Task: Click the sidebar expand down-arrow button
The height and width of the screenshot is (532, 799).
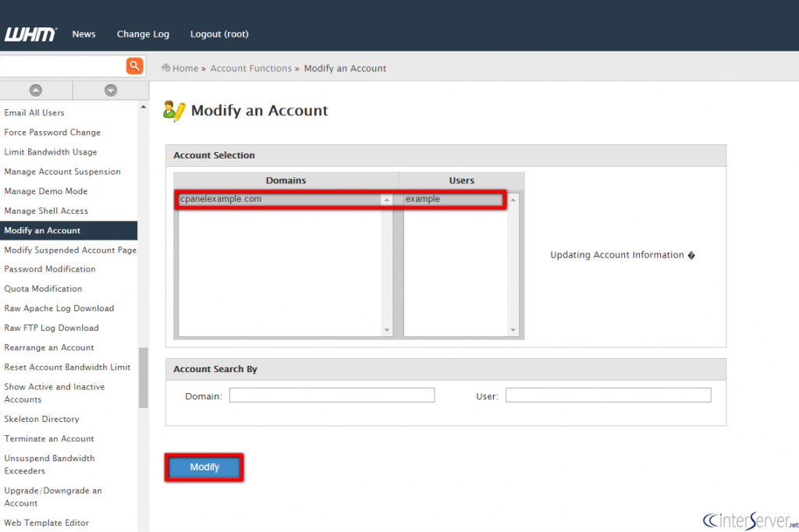Action: pyautogui.click(x=110, y=90)
